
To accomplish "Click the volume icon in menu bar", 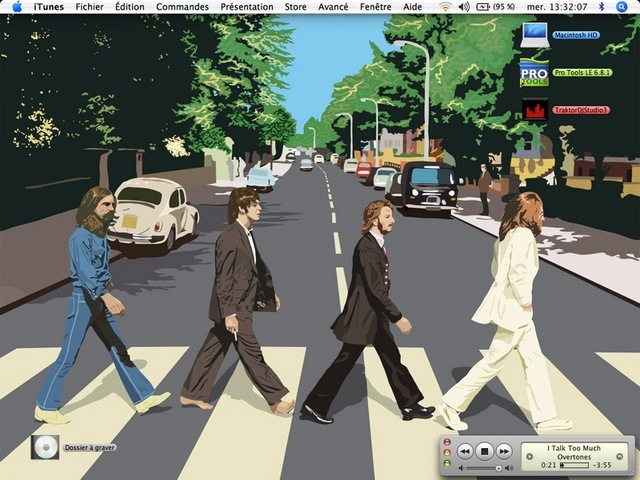I will 464,7.
